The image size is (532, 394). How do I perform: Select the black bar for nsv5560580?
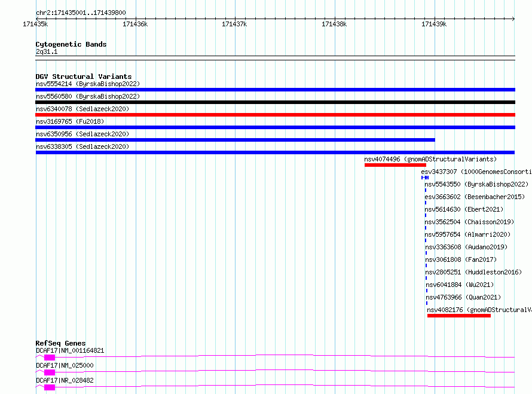pos(275,102)
